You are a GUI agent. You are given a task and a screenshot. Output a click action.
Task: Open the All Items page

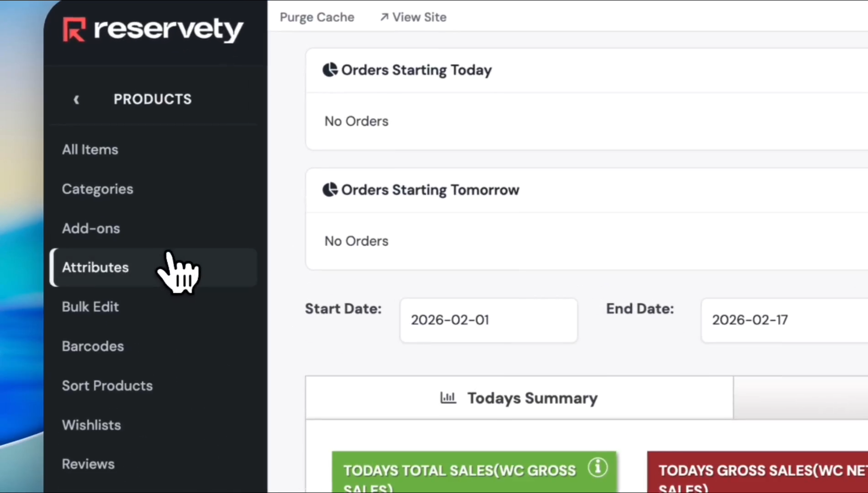coord(90,150)
